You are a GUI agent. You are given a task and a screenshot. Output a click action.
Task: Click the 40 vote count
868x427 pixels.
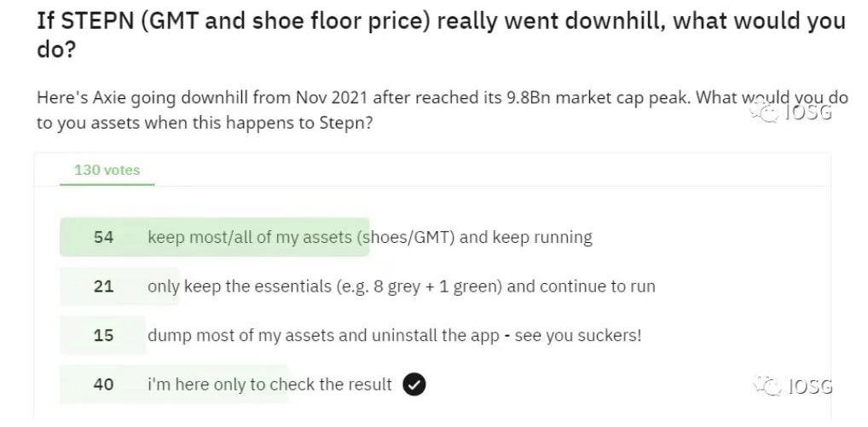pyautogui.click(x=103, y=384)
